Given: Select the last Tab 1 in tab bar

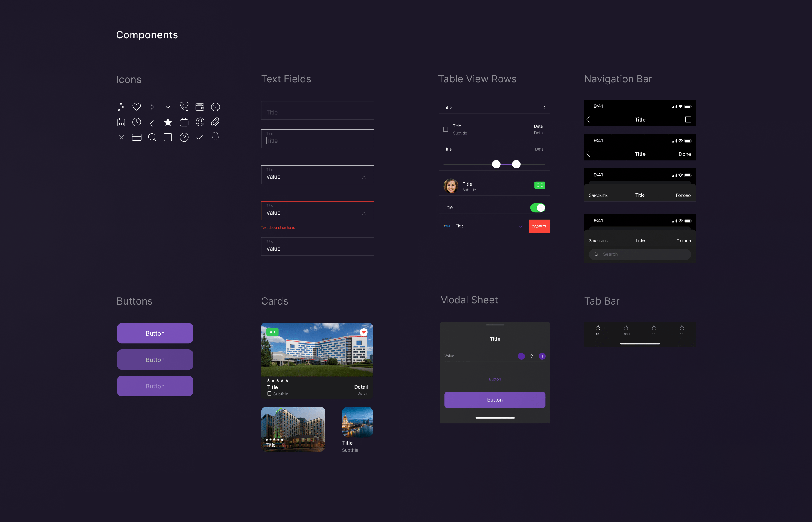Looking at the screenshot, I should point(681,330).
